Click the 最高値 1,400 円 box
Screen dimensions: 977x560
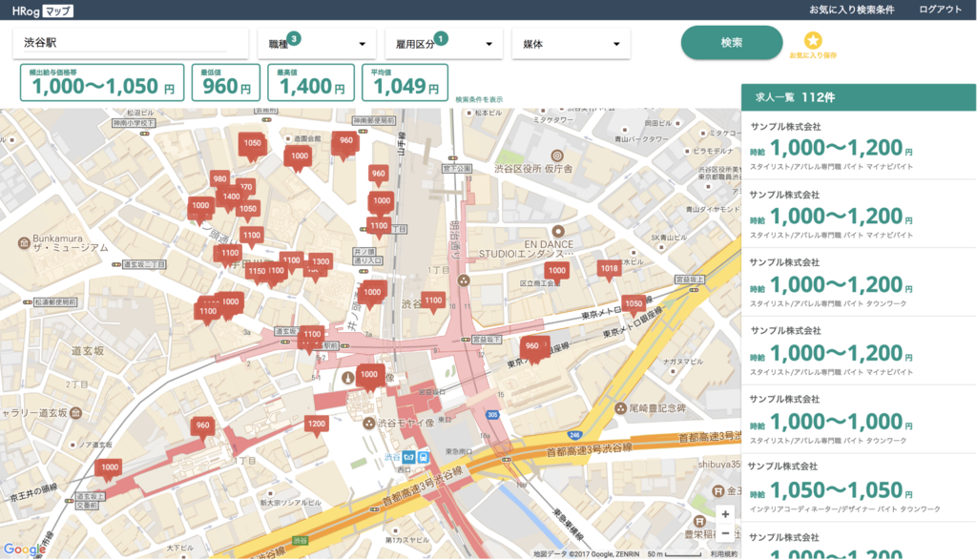coord(311,82)
